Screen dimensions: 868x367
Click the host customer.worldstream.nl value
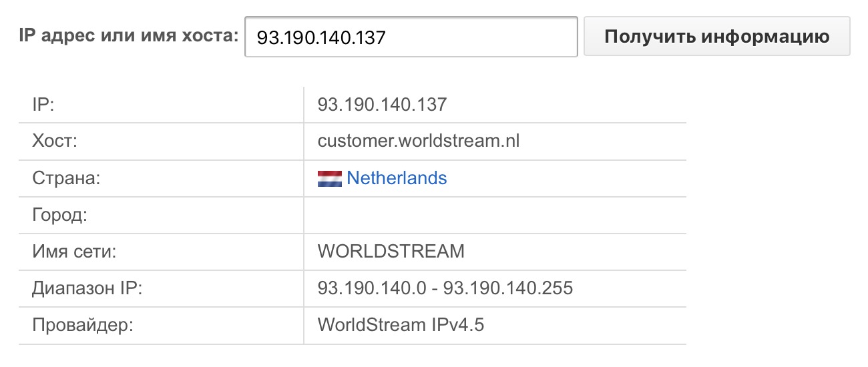pyautogui.click(x=418, y=141)
